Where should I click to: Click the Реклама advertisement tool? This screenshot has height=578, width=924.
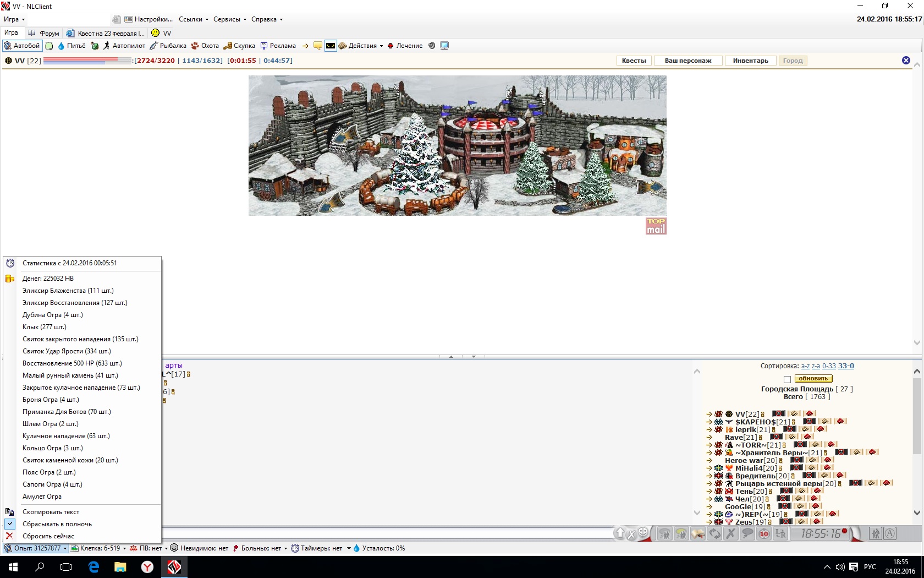tap(278, 46)
